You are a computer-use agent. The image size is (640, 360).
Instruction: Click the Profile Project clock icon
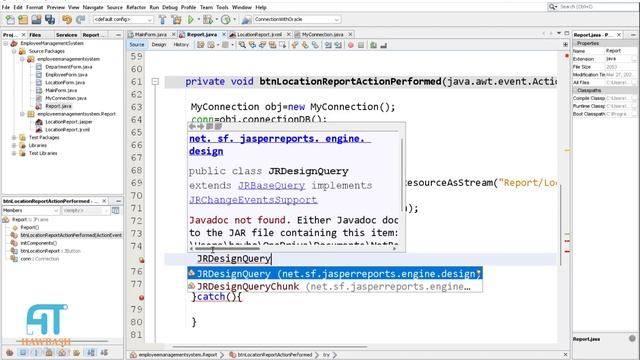[x=225, y=19]
